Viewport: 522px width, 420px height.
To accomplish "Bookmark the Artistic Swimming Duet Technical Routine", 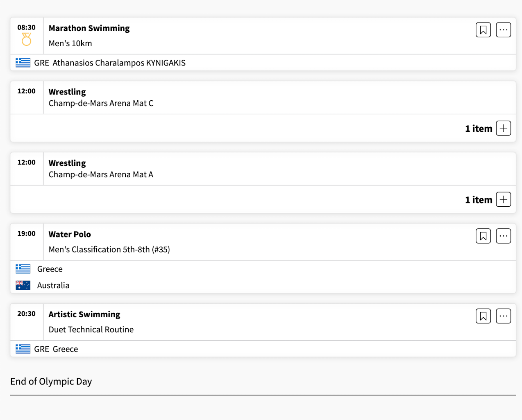I will pyautogui.click(x=483, y=316).
